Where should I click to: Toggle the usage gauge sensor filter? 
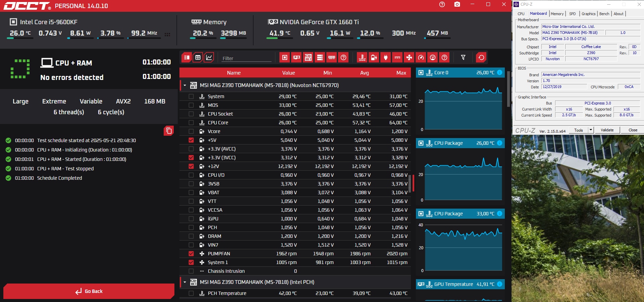433,57
